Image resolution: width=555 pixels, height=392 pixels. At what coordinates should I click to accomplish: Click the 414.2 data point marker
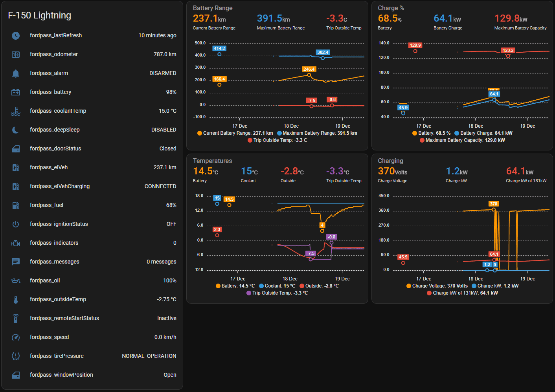pos(219,54)
